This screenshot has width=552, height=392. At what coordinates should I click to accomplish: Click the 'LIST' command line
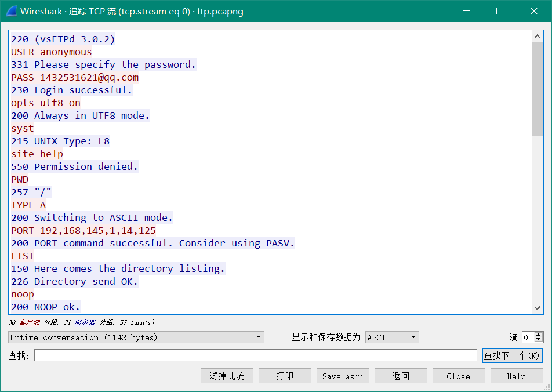click(23, 256)
